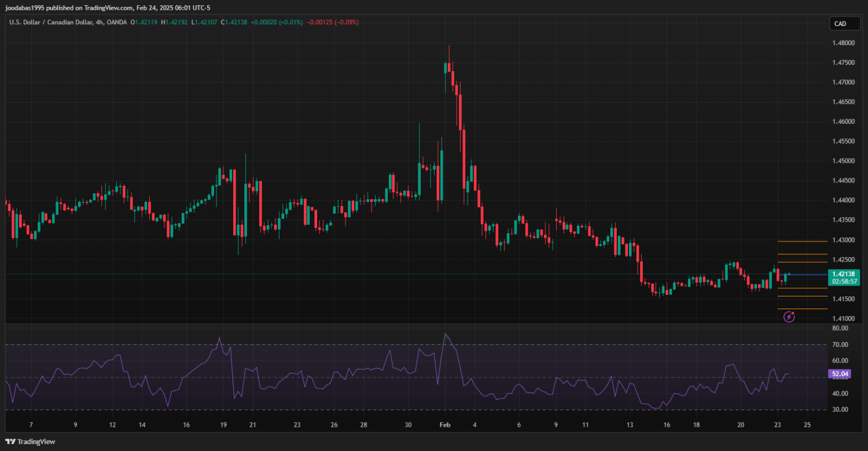The height and width of the screenshot is (451, 868).
Task: Click the 1.45500 price axis label
Action: click(844, 141)
